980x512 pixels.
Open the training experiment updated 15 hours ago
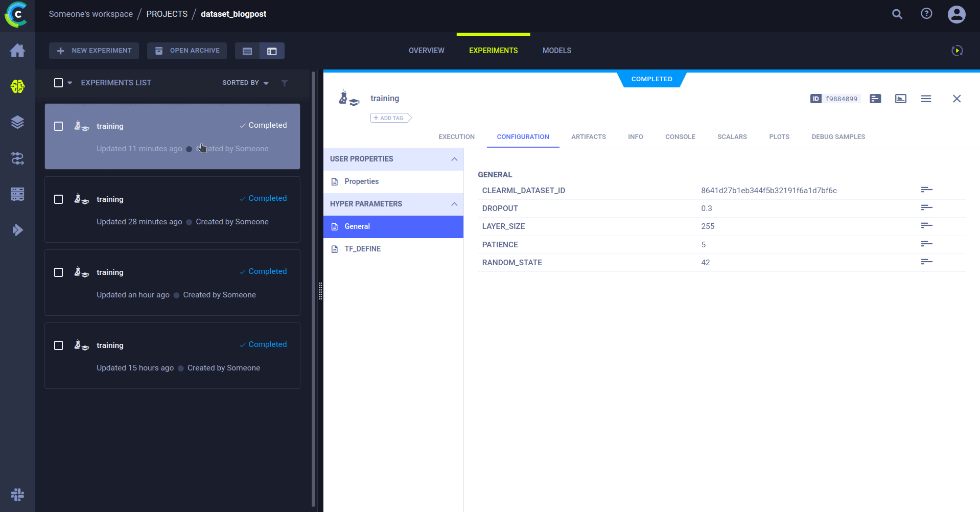tap(172, 356)
